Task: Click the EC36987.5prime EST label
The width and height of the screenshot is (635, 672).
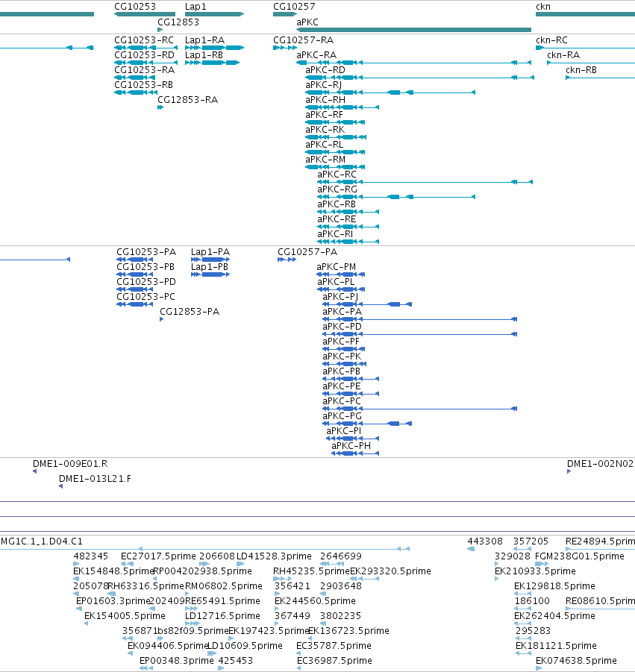Action: point(334,660)
